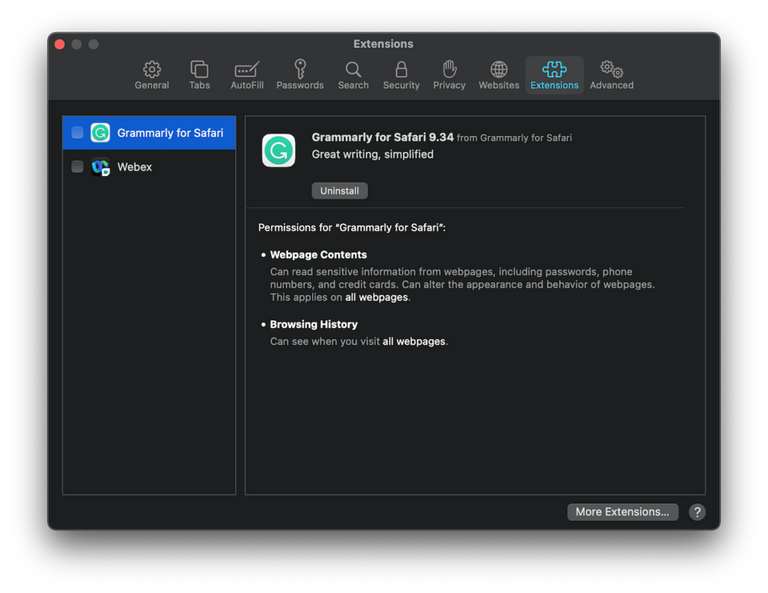Viewport: 768px width, 593px height.
Task: Open Advanced gears preferences
Action: pos(611,75)
